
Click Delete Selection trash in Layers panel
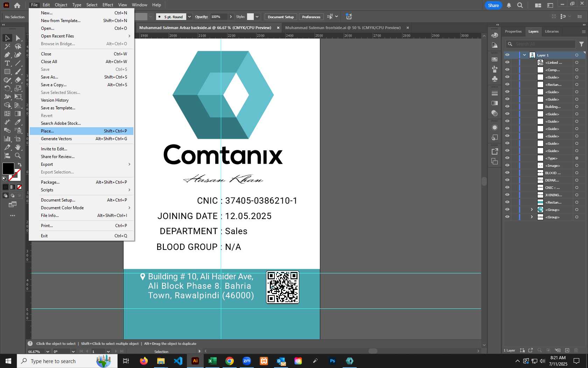tap(576, 350)
